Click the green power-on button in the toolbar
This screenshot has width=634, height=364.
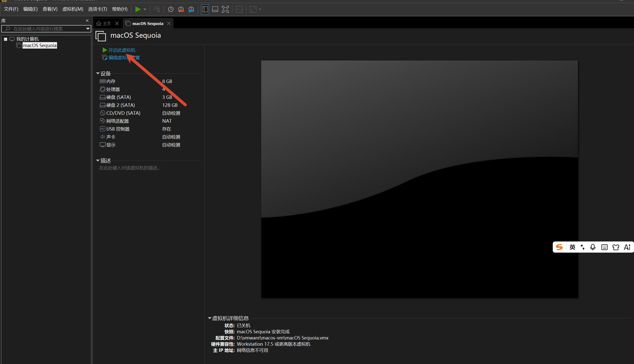click(138, 9)
